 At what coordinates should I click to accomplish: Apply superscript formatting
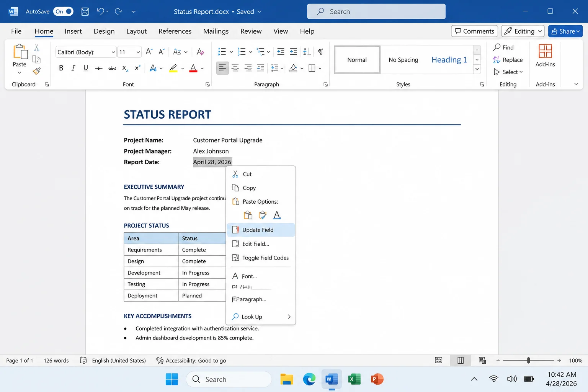tap(137, 68)
